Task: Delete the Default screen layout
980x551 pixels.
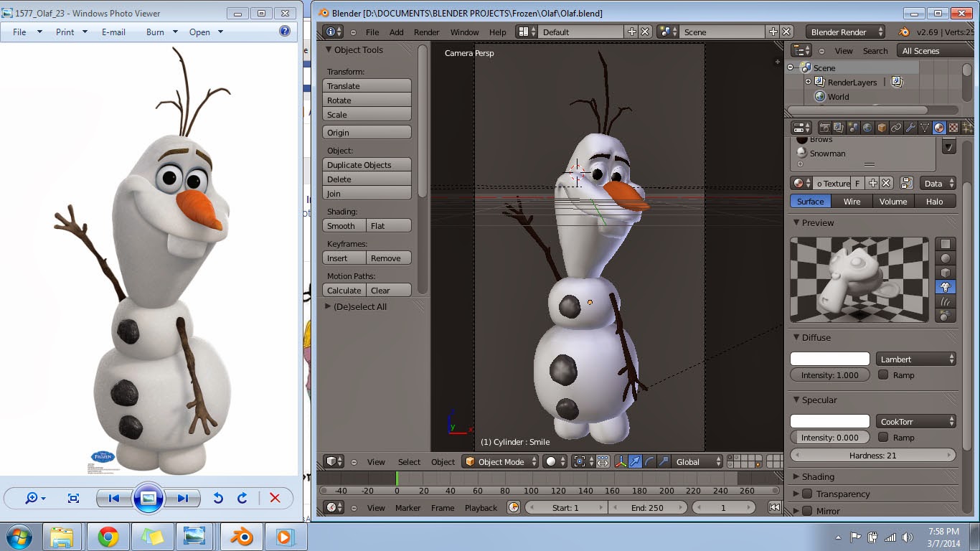Action: (645, 32)
